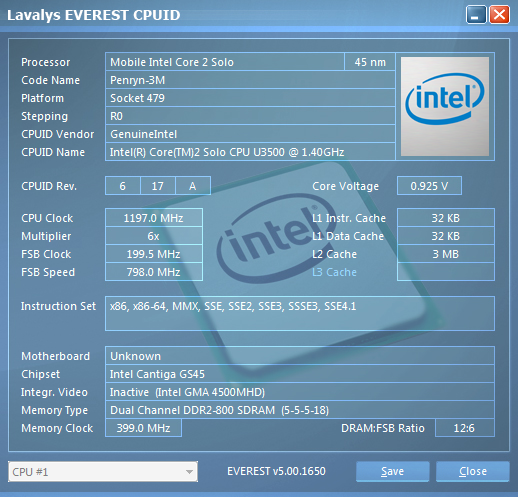Click the Close button
This screenshot has height=497, width=518.
coord(473,471)
